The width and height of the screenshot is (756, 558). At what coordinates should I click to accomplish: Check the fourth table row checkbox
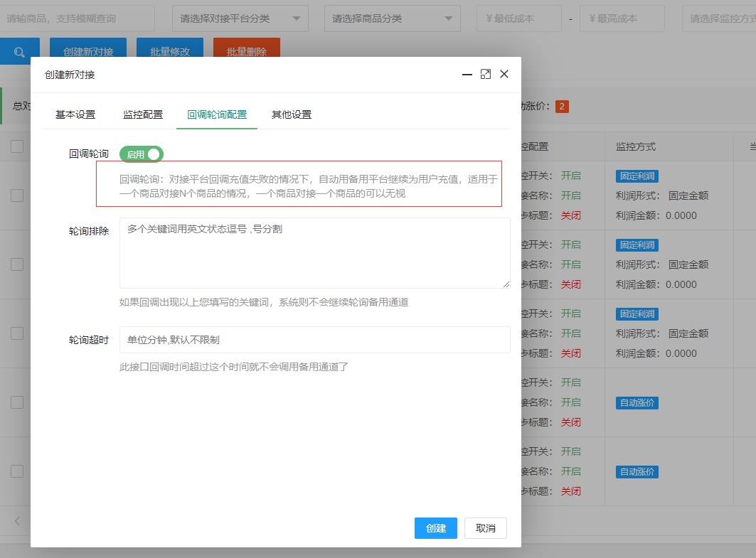point(17,402)
